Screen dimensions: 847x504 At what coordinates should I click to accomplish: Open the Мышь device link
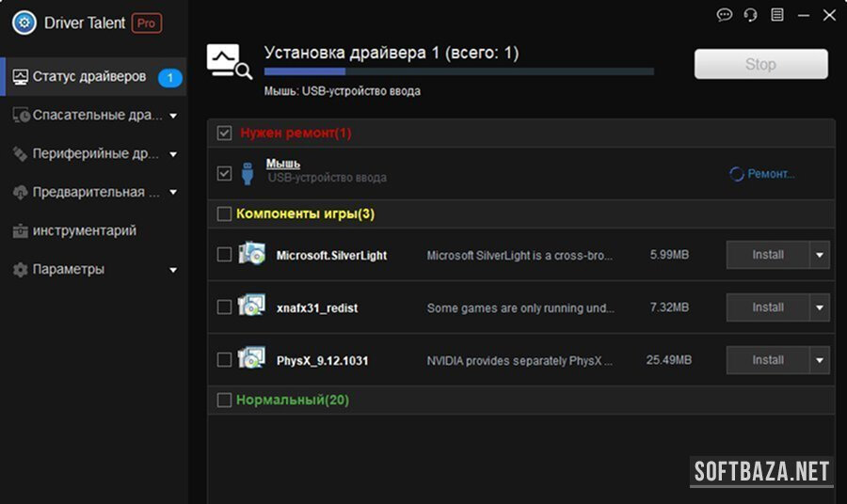283,164
